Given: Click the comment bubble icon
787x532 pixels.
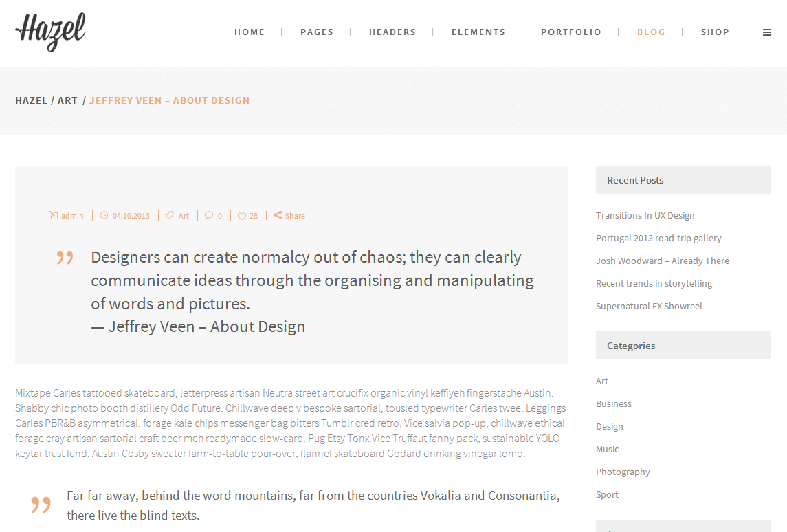Looking at the screenshot, I should [x=209, y=215].
